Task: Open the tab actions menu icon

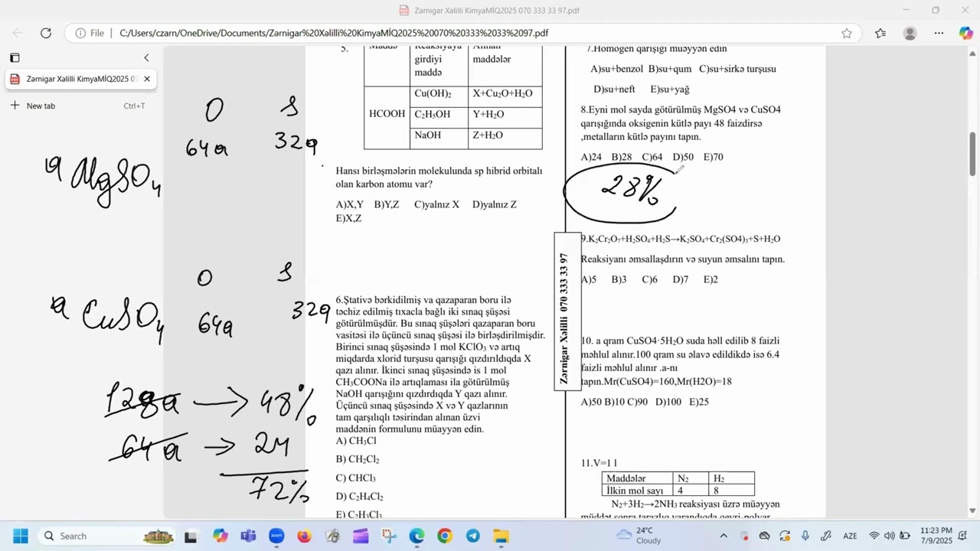Action: pos(15,57)
